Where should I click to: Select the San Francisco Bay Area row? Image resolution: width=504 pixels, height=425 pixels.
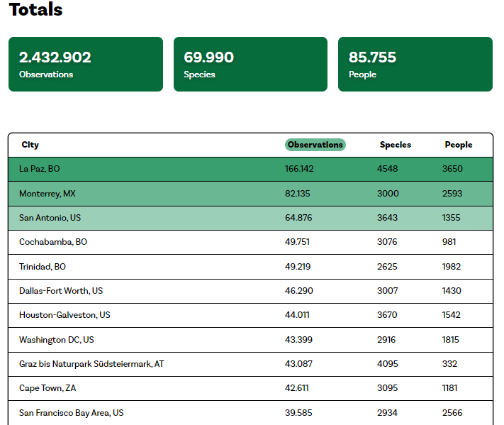[x=71, y=413]
